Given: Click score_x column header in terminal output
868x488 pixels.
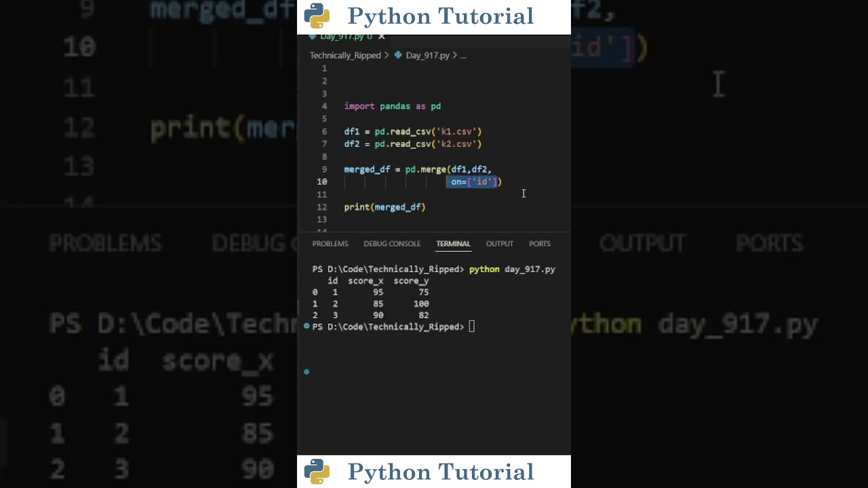Looking at the screenshot, I should [x=366, y=281].
